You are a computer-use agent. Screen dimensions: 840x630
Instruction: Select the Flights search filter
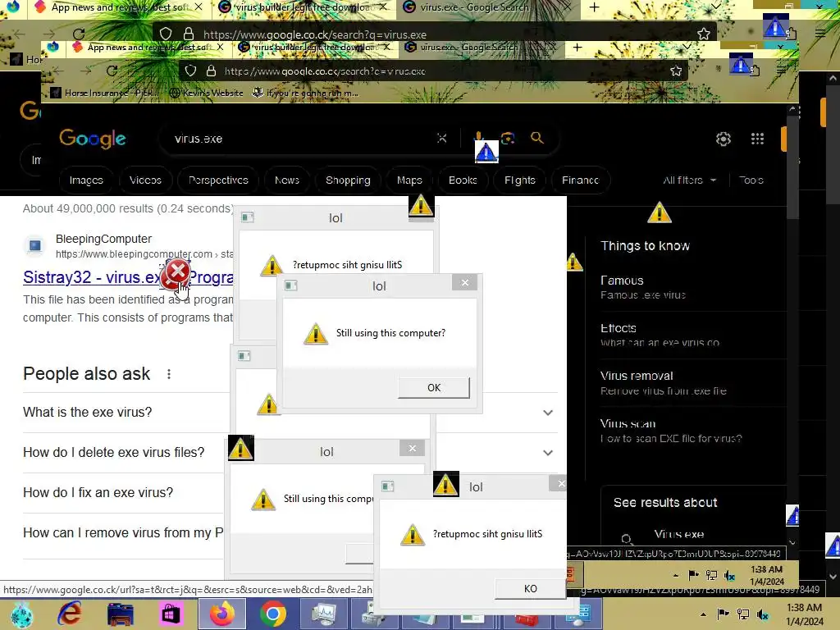[x=519, y=180]
